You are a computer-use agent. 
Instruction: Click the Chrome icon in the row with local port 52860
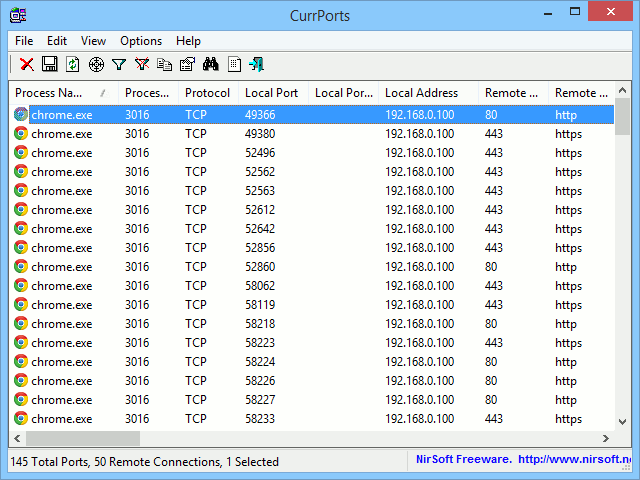tap(21, 267)
